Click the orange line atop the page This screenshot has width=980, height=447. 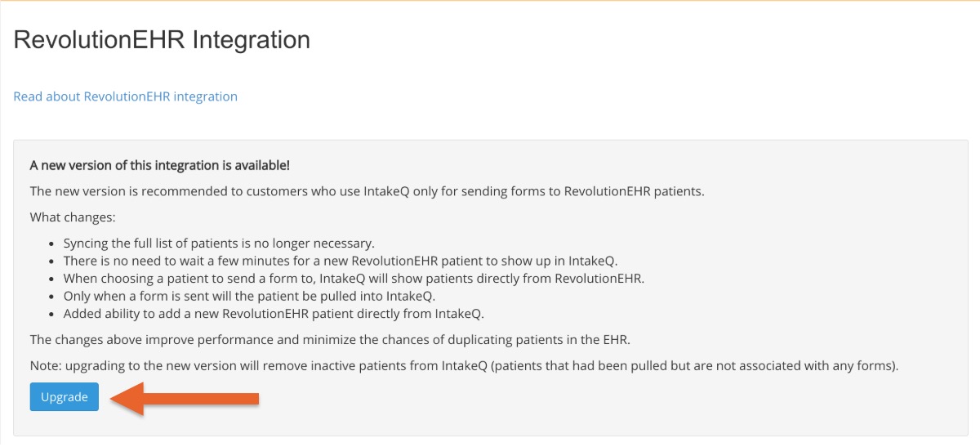pos(490,1)
